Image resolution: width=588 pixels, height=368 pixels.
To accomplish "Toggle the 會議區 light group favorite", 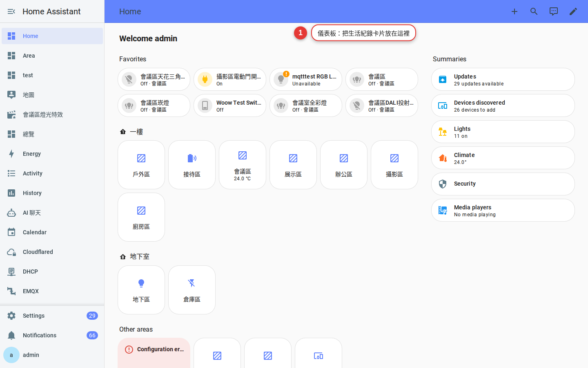I will (357, 79).
